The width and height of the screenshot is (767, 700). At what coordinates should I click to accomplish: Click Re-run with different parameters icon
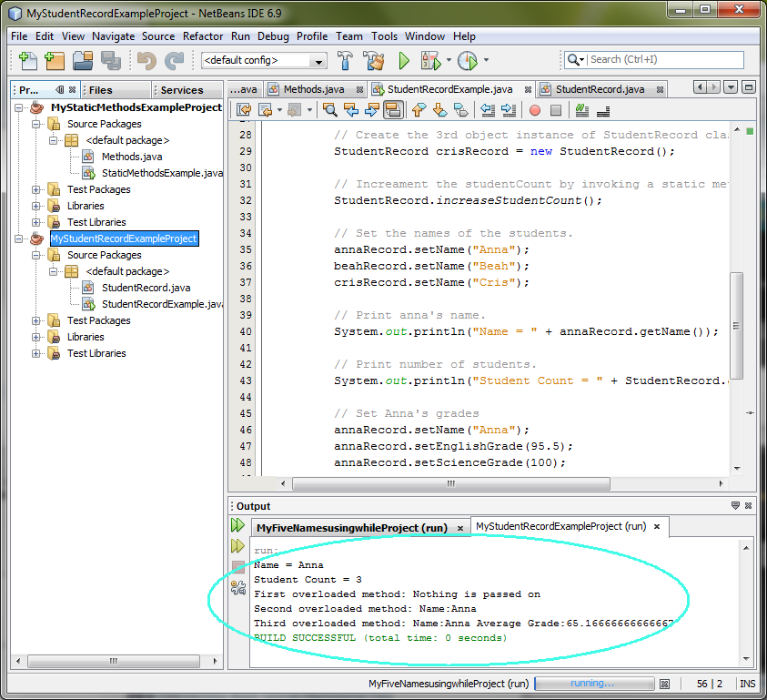tap(237, 546)
